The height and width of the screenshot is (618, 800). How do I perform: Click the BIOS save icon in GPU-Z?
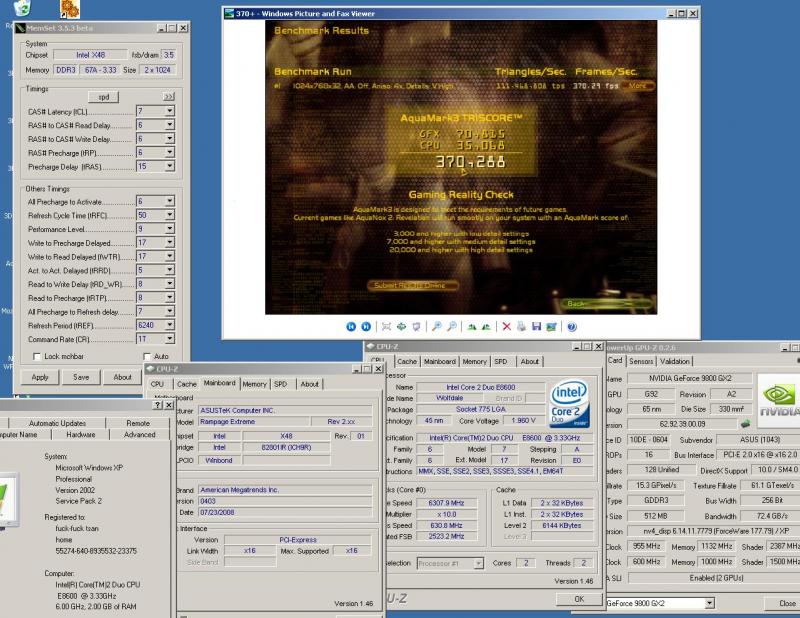[x=745, y=424]
